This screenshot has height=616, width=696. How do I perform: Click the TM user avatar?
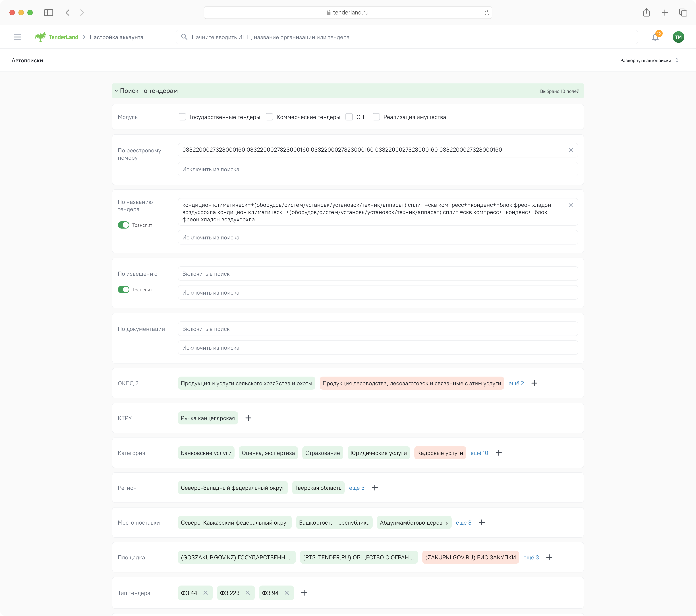click(x=678, y=37)
